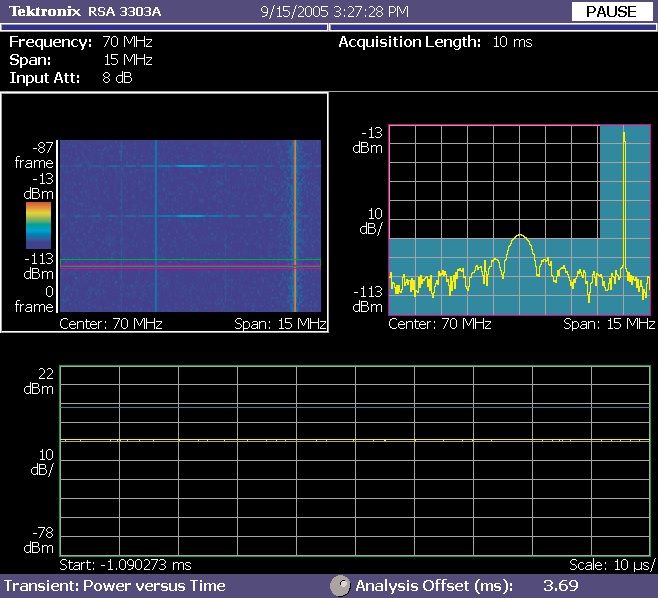658x598 pixels.
Task: Click the Analysis Offset knob icon
Action: pos(340,586)
